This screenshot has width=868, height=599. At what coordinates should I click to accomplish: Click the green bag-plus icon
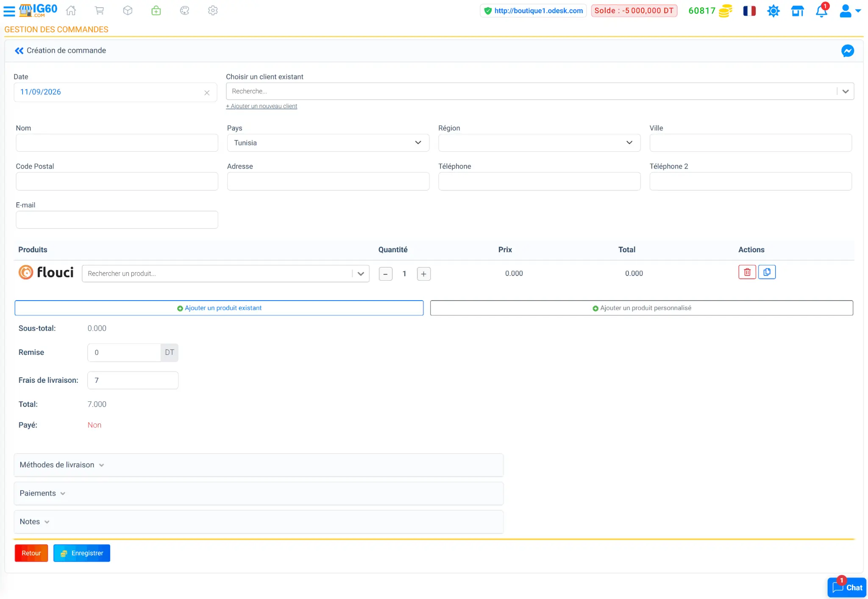(x=156, y=11)
